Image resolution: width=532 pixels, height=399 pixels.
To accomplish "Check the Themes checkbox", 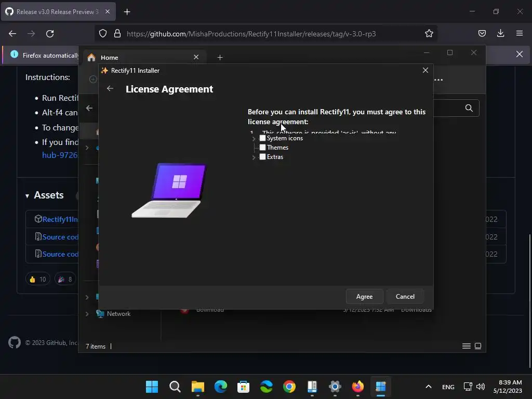I will click(x=262, y=147).
